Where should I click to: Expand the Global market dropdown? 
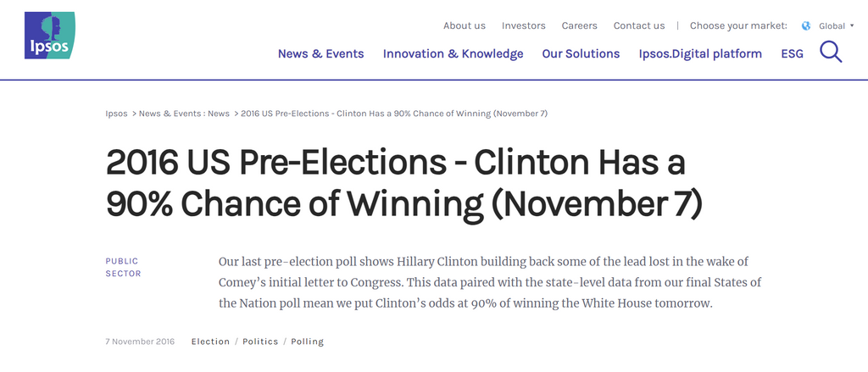pyautogui.click(x=836, y=25)
